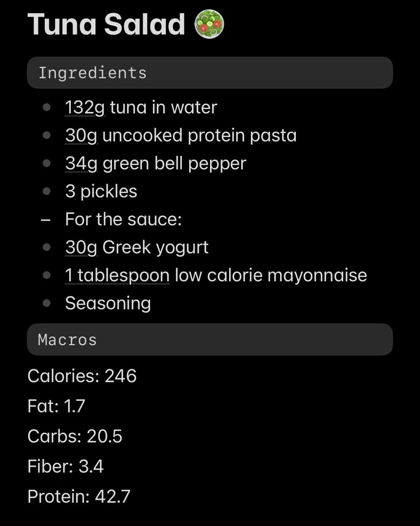Place cursor in Calories: 246 line

click(x=82, y=376)
